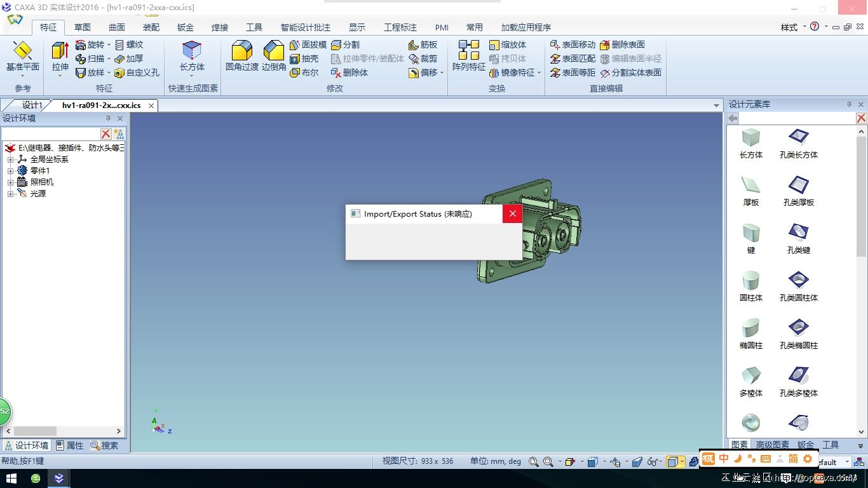Viewport: 868px width, 488px height.
Task: Click the 加厚 thicken tool
Action: click(x=129, y=58)
